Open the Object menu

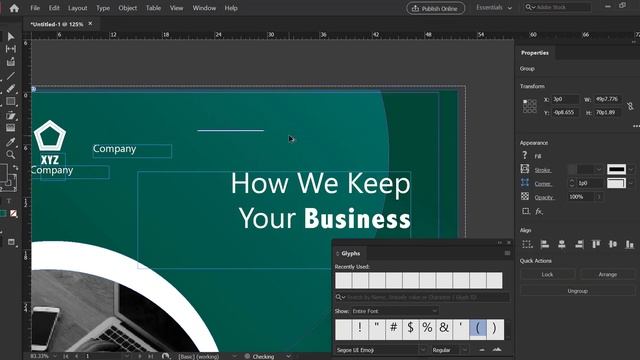coord(128,8)
